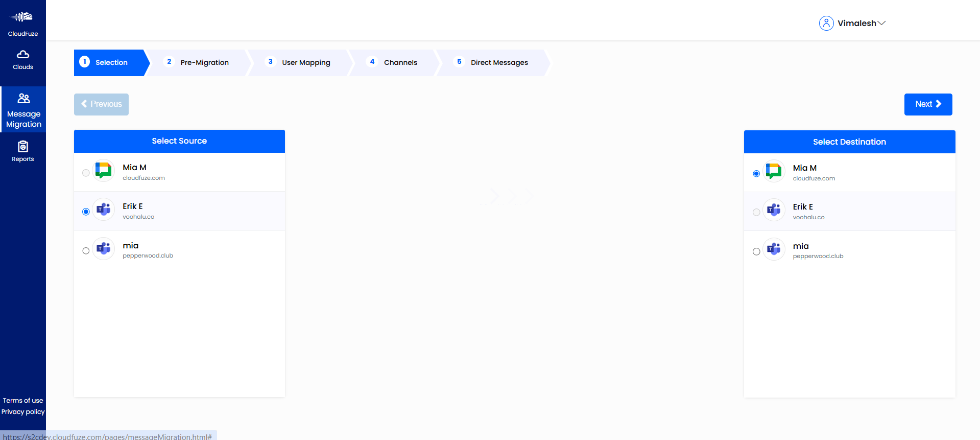980x440 pixels.
Task: Open the Clouds sidebar icon
Action: click(23, 54)
